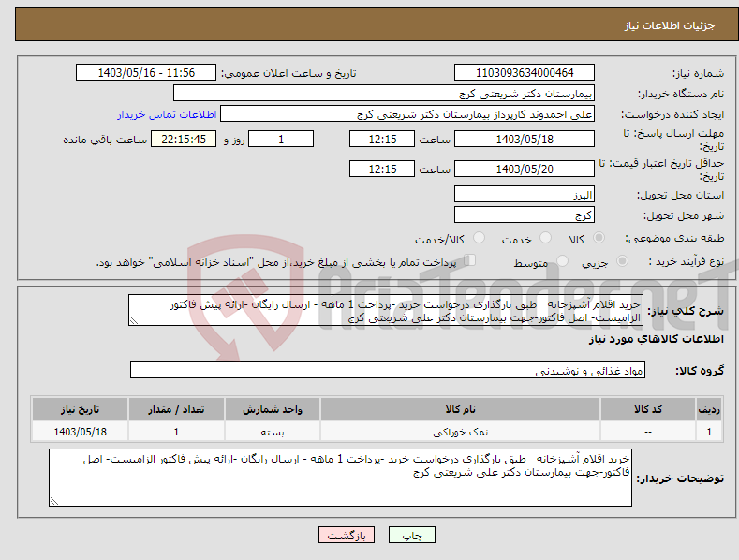Click the announcement date field 1403/05/16 - 11:56
Viewport: 739px width, 560px height.
[145, 73]
